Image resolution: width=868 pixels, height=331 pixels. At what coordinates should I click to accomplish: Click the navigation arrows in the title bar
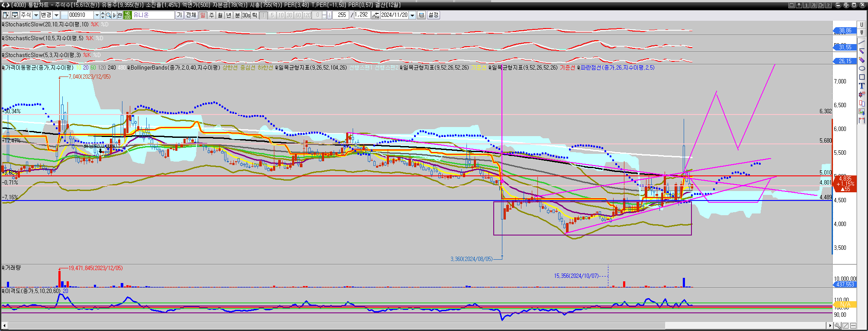[x=6, y=5]
